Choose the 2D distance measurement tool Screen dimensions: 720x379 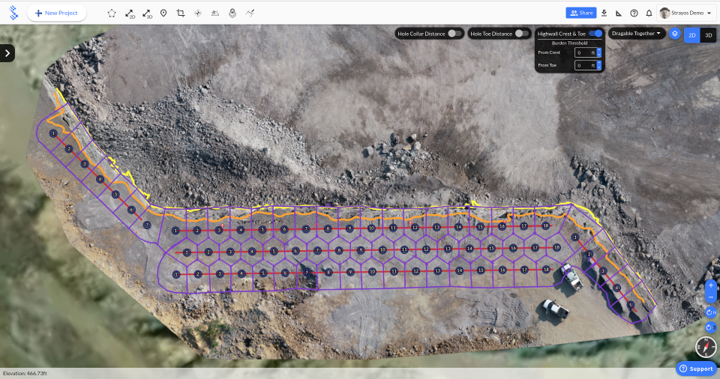coord(130,14)
